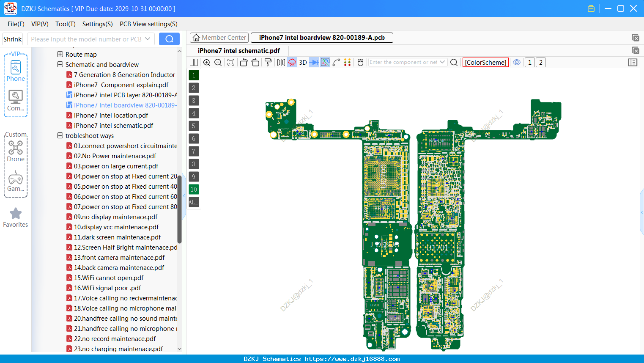Click the fit-to-screen icon

[x=231, y=62]
